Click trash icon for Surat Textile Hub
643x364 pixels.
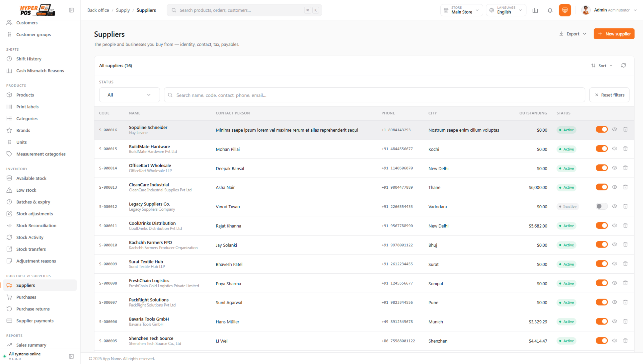pos(625,264)
